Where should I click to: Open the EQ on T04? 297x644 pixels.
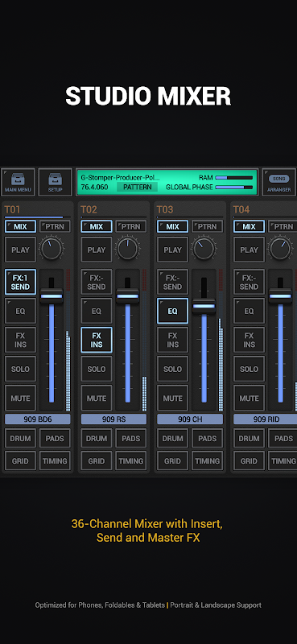click(x=249, y=311)
